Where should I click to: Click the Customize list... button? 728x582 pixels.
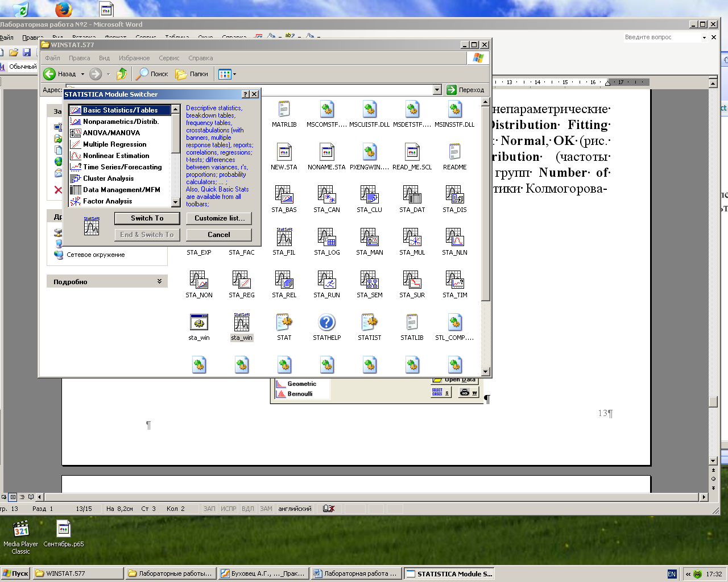point(219,218)
